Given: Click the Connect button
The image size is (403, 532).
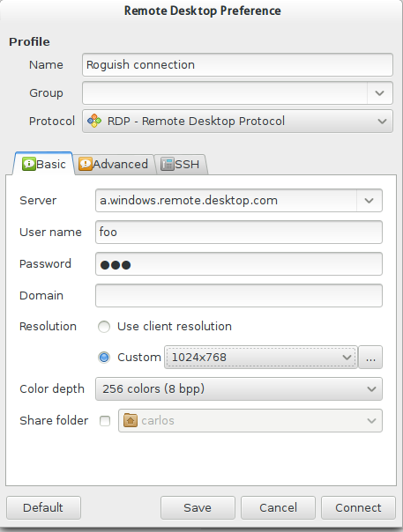Looking at the screenshot, I should (x=358, y=507).
